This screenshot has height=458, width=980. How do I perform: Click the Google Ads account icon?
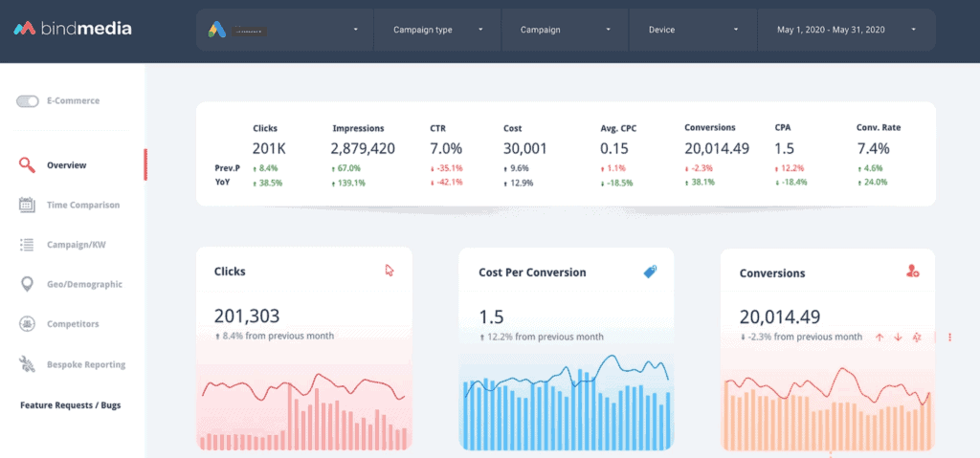[x=216, y=30]
